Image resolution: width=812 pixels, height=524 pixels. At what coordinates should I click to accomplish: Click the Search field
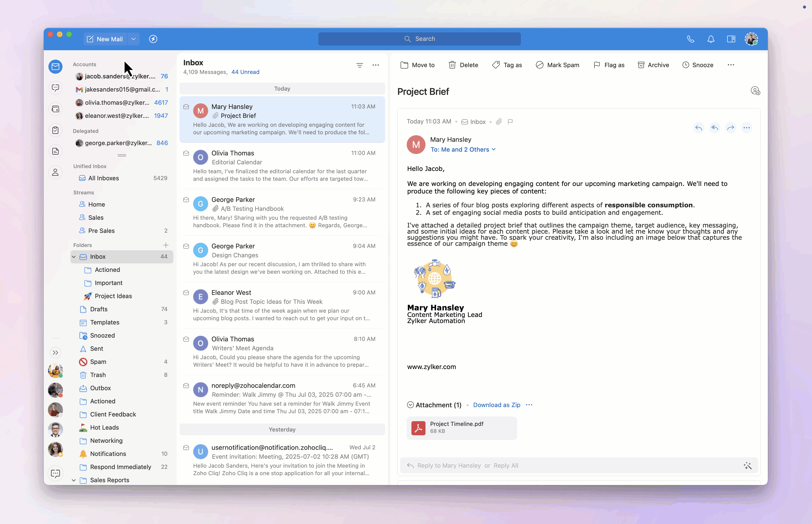[419, 39]
